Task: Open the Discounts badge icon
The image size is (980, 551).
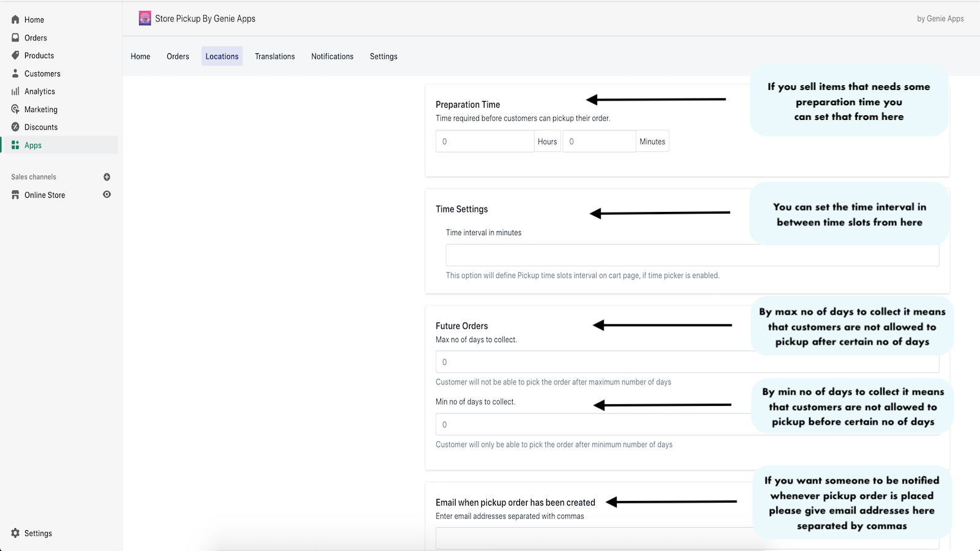Action: click(x=15, y=127)
